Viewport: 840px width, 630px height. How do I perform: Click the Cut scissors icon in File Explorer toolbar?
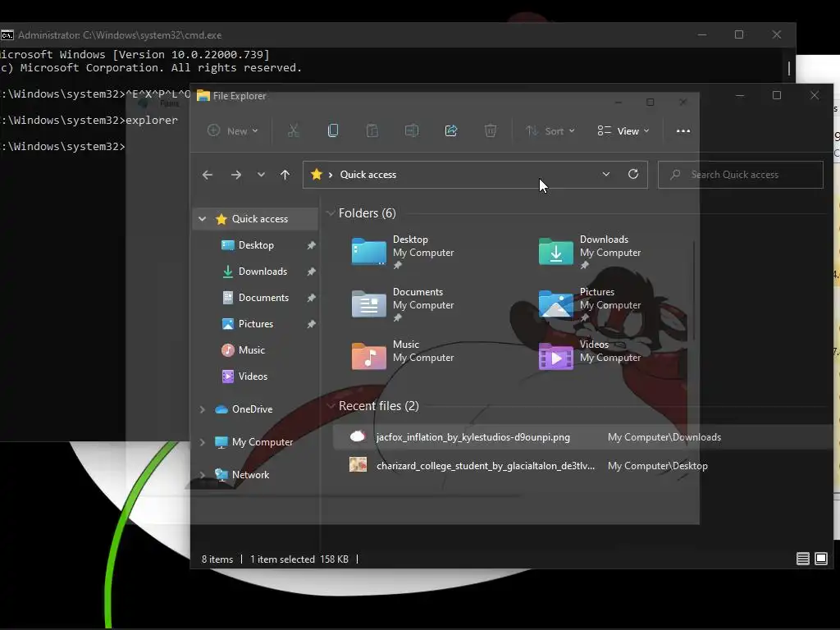[x=293, y=130]
